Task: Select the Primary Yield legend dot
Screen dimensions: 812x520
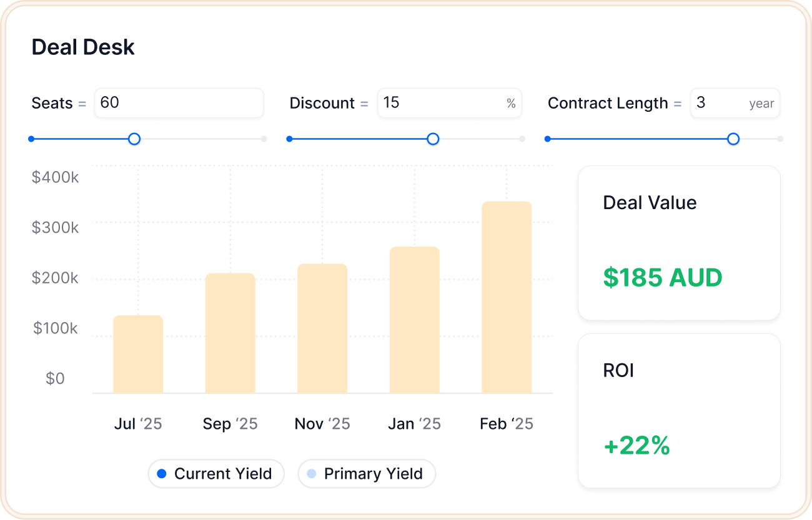Action: (312, 474)
